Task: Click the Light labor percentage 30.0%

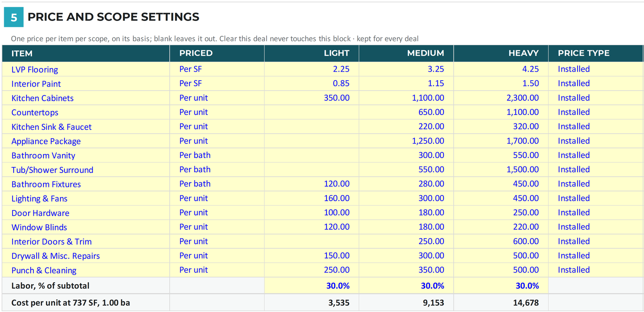Action: point(312,286)
